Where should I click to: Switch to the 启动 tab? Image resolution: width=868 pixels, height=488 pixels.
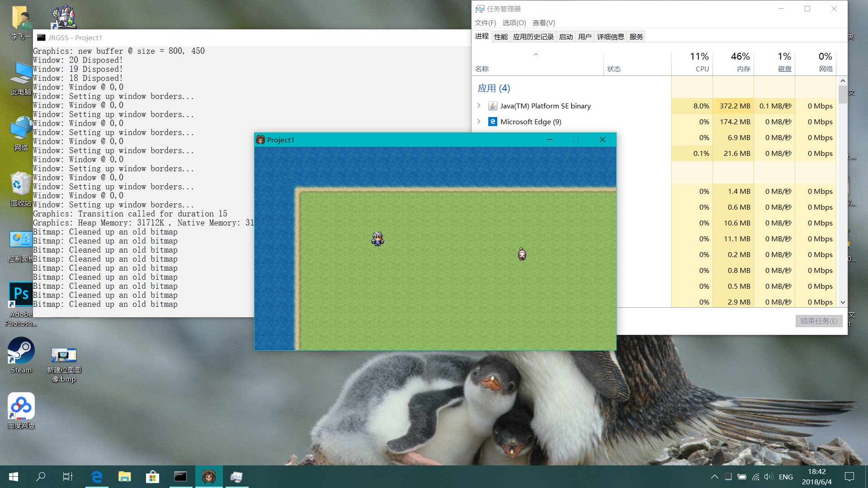566,37
